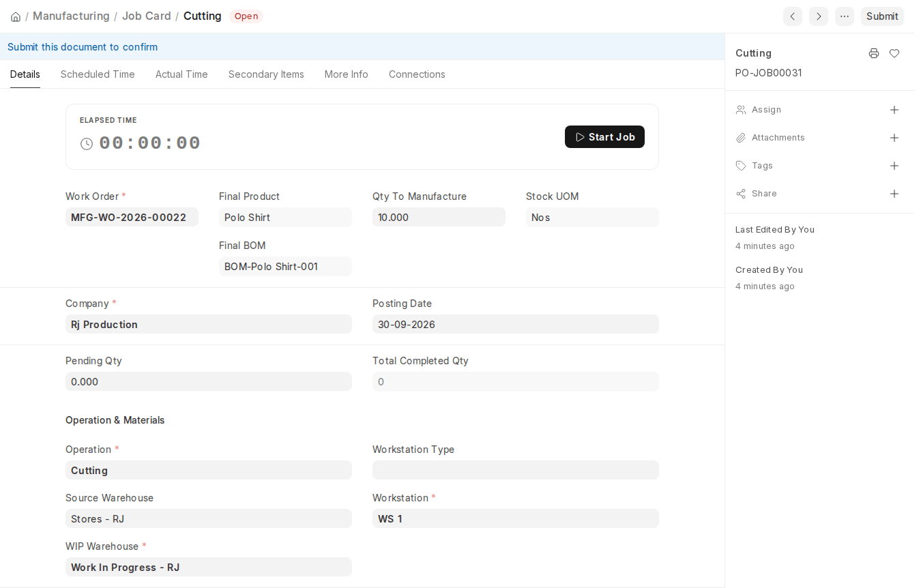The image size is (921, 588).
Task: Click the Final Product Polo Shirt field
Action: [x=285, y=218]
